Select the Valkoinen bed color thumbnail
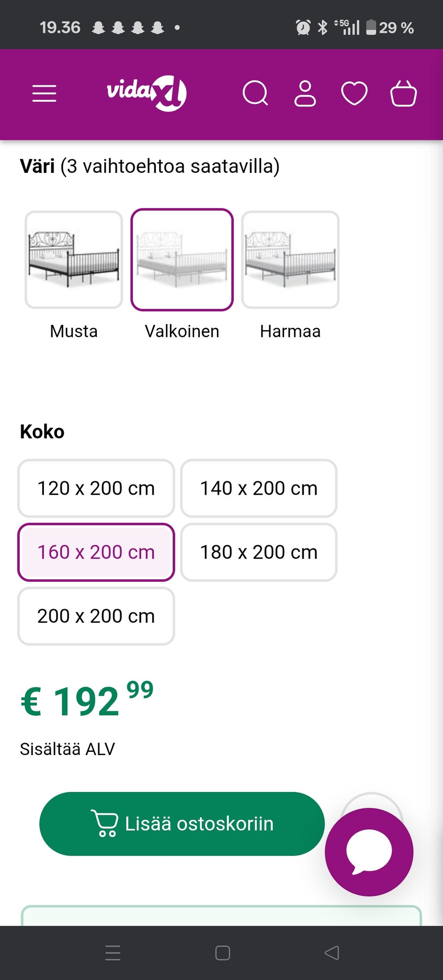 (x=182, y=260)
